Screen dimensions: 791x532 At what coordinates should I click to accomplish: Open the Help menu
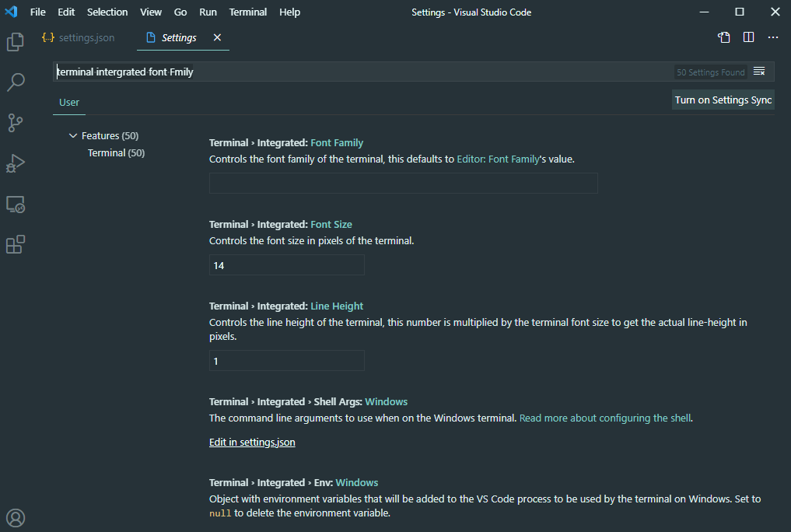(289, 12)
